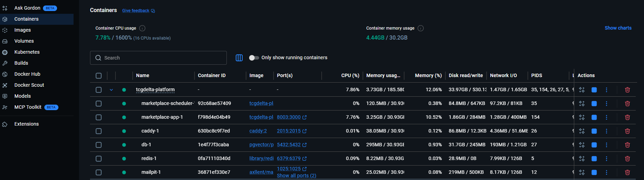Open more actions menu for caddy-1
This screenshot has width=644, height=180.
tap(606, 131)
